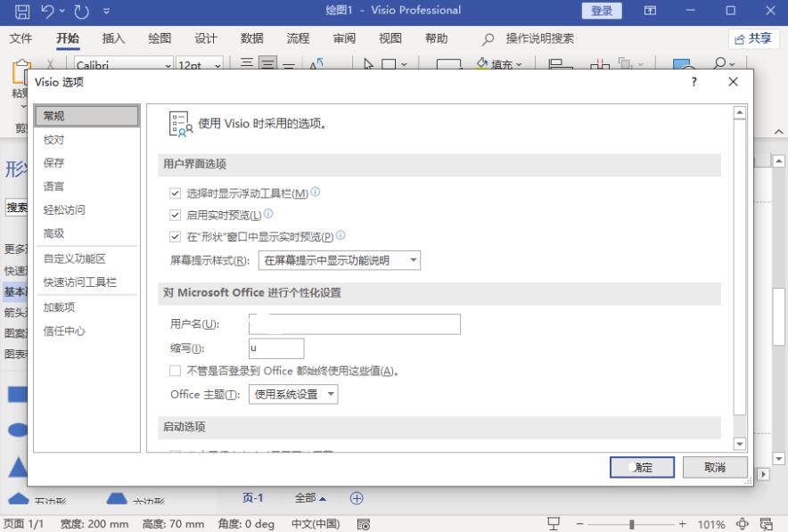The image size is (788, 532).
Task: Select 快速访问工具栏 in options list
Action: click(x=87, y=282)
